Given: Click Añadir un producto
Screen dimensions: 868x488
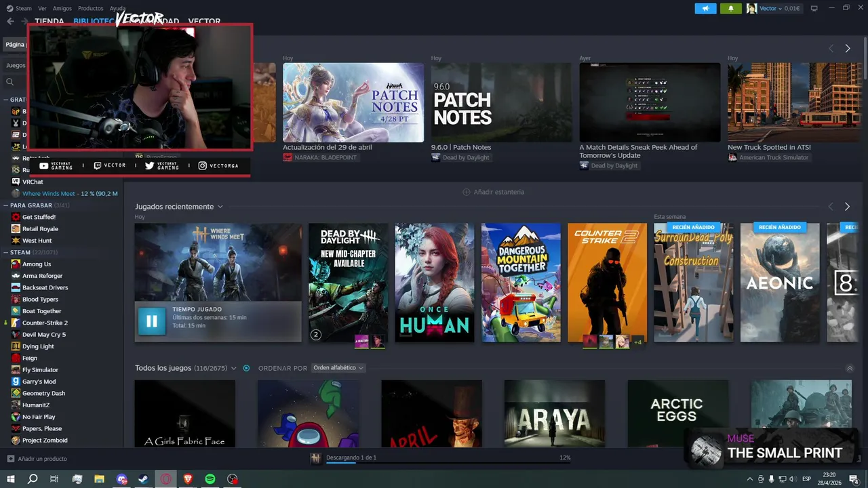Looking at the screenshot, I should click(x=37, y=459).
